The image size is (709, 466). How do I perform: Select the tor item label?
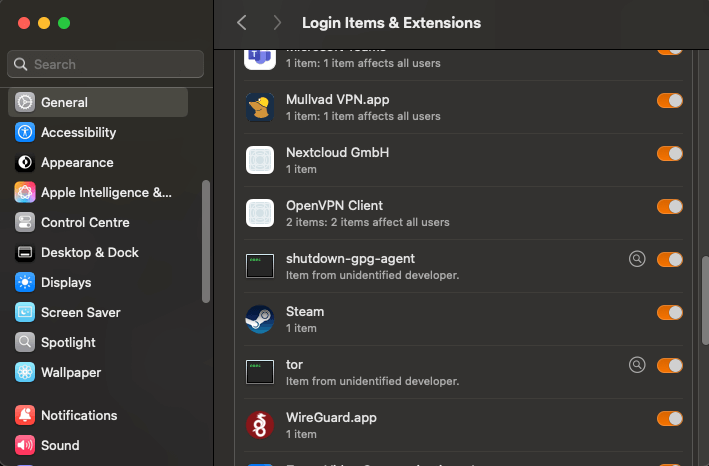pos(294,365)
